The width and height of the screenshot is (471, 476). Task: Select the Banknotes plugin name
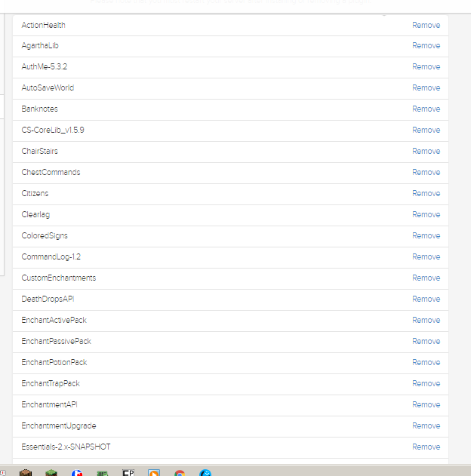[x=39, y=109]
